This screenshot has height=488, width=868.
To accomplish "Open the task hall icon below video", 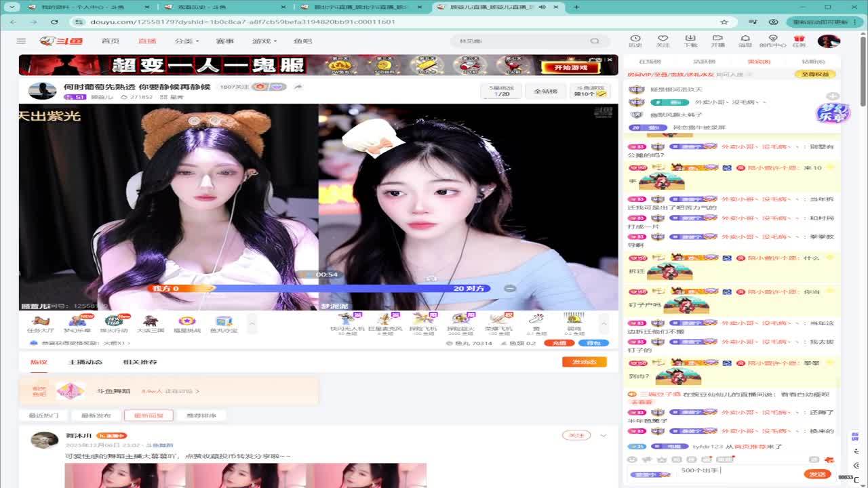I will (40, 323).
